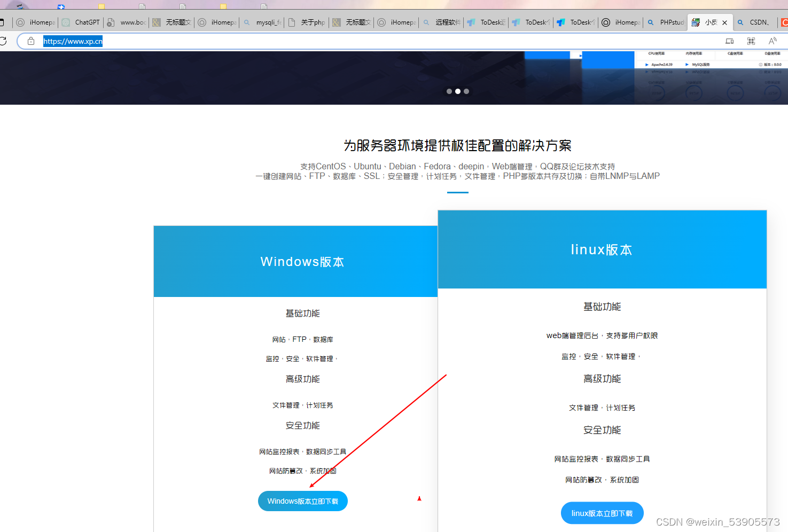The width and height of the screenshot is (788, 532).
Task: Open the 远程软件 search tab
Action: click(x=441, y=22)
